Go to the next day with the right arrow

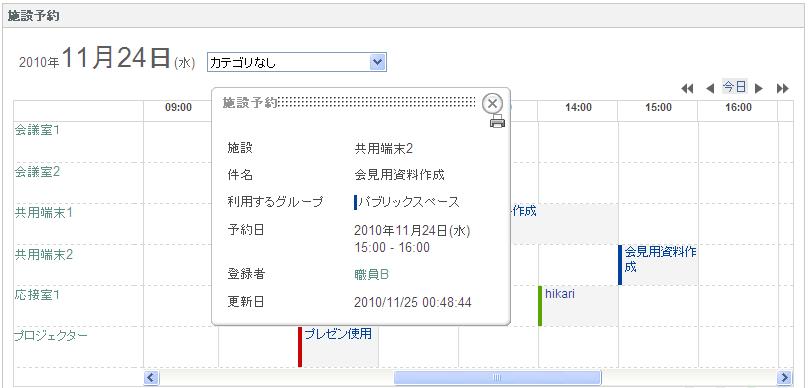(759, 89)
